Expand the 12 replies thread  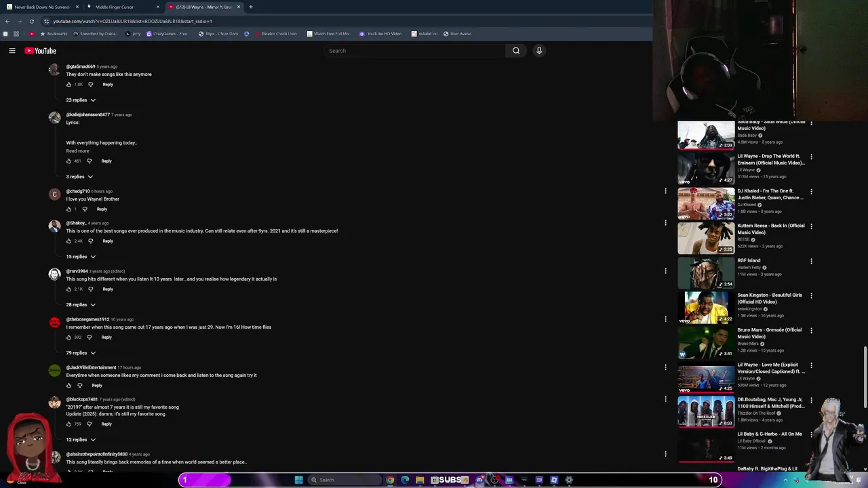coord(81,440)
